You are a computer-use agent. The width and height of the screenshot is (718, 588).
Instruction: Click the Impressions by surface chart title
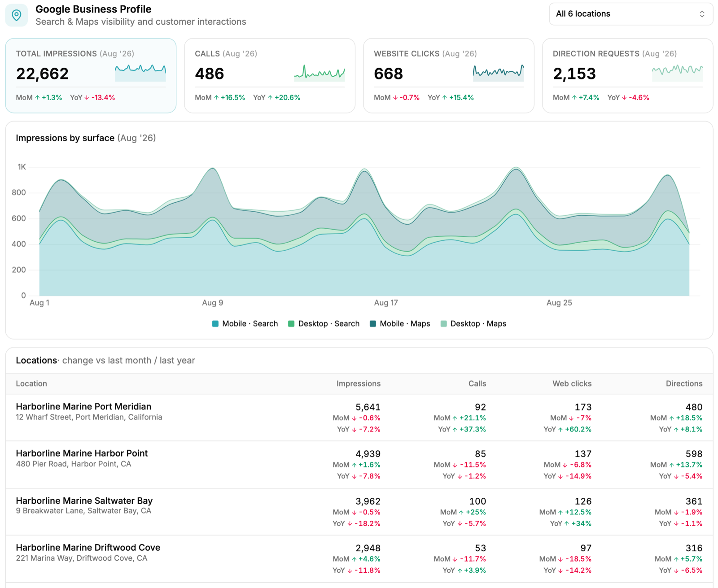(65, 138)
